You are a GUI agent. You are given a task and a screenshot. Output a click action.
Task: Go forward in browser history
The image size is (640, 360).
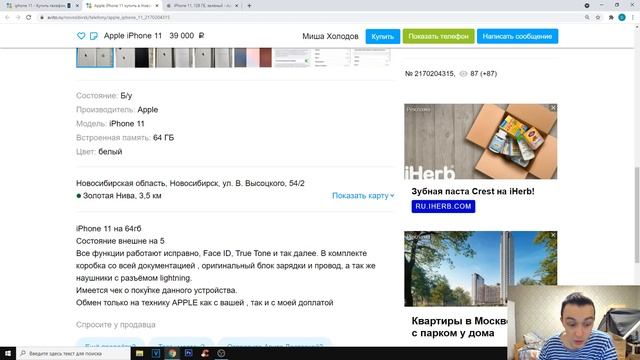tap(18, 18)
